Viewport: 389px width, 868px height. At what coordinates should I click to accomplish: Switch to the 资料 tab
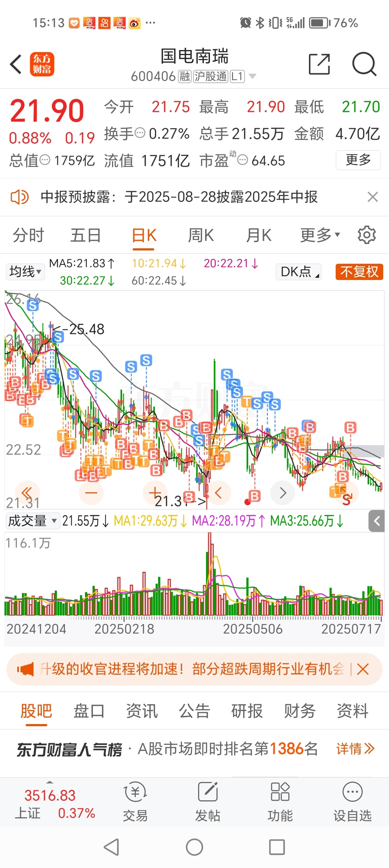tap(352, 711)
